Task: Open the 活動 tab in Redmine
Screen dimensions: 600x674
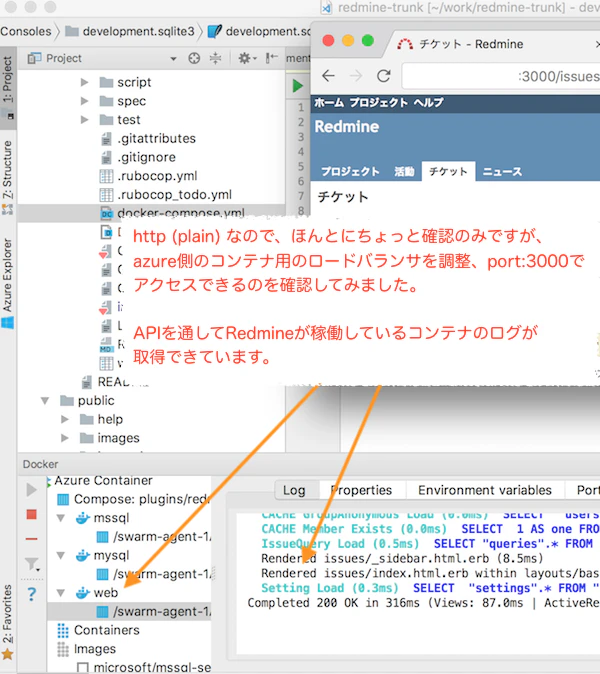Action: click(404, 172)
